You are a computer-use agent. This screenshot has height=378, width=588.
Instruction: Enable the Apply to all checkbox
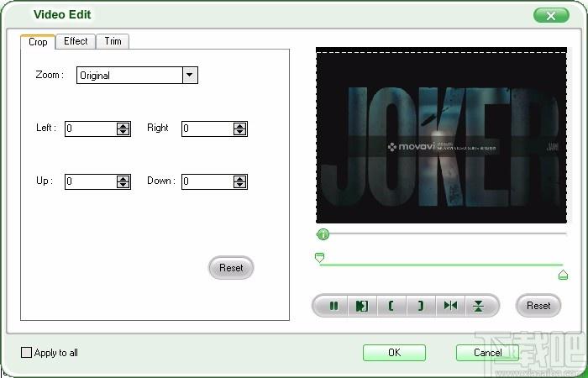click(26, 353)
